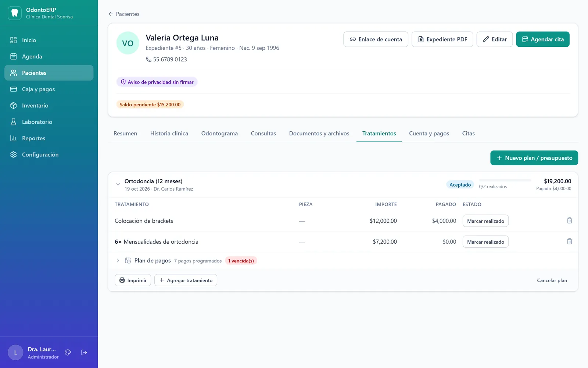Delete the Mensualidades de ortodoncia row

569,241
